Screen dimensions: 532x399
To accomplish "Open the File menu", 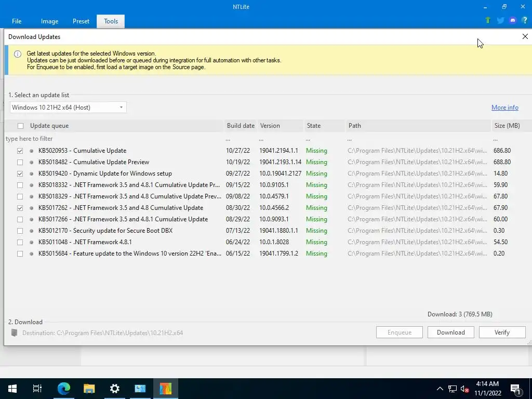I will coord(17,21).
